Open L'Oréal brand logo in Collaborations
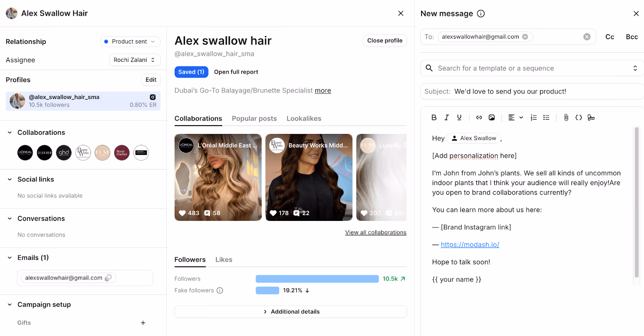The image size is (644, 336). click(25, 153)
